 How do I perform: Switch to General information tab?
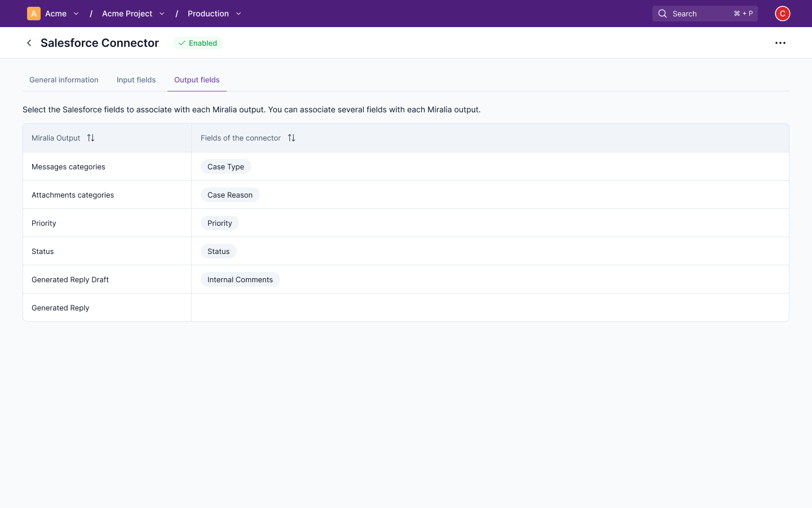64,80
